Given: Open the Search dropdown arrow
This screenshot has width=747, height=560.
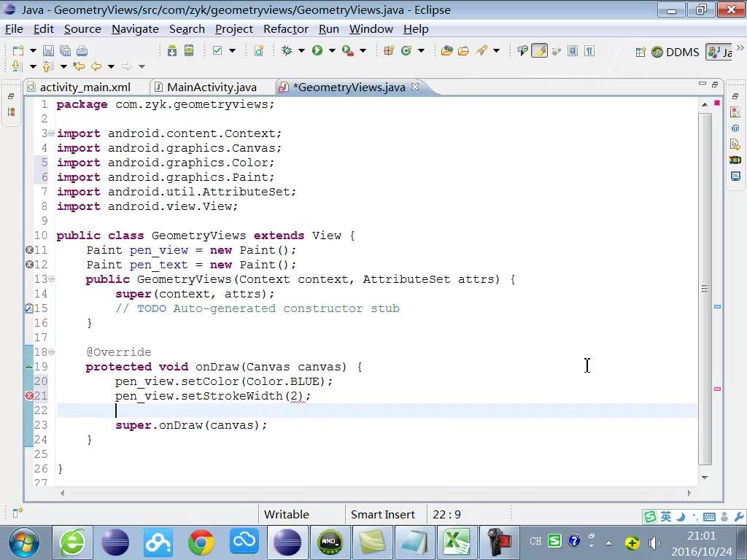Looking at the screenshot, I should 496,50.
